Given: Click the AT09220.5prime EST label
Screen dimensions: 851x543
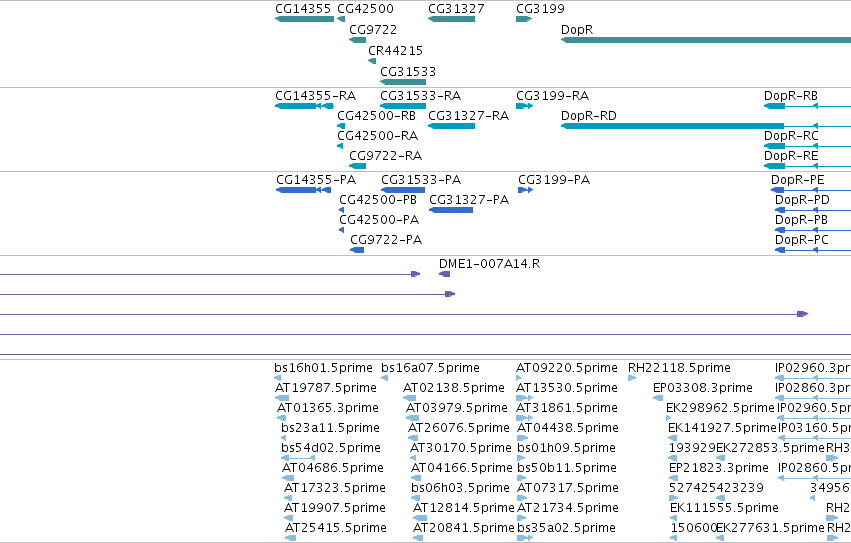Looking at the screenshot, I should tap(567, 368).
